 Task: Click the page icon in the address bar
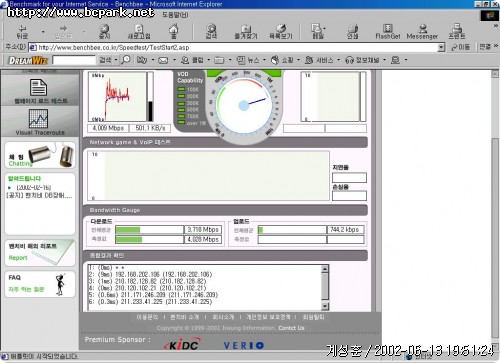[33, 47]
